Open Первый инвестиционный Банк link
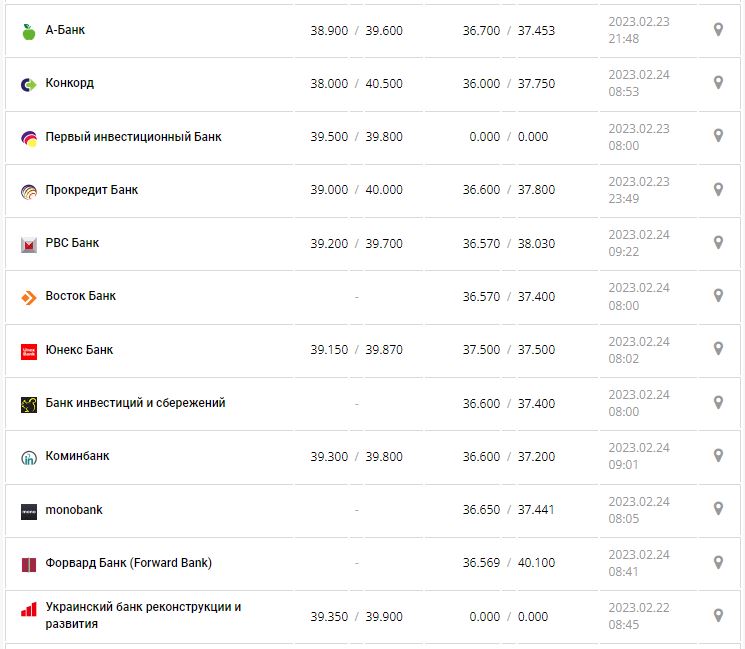The width and height of the screenshot is (745, 649). click(x=133, y=136)
